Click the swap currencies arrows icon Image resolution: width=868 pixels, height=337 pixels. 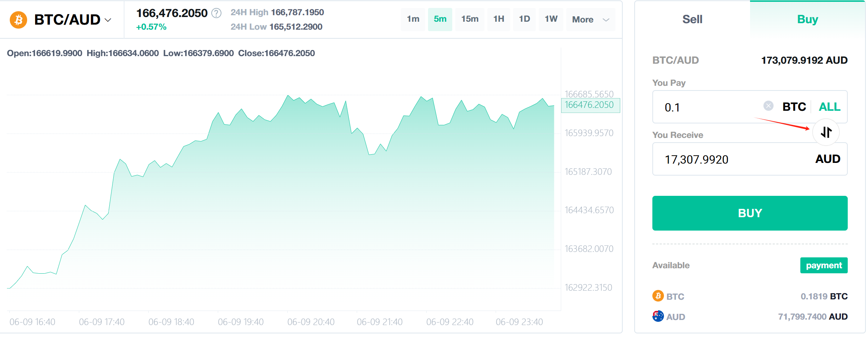pos(826,132)
